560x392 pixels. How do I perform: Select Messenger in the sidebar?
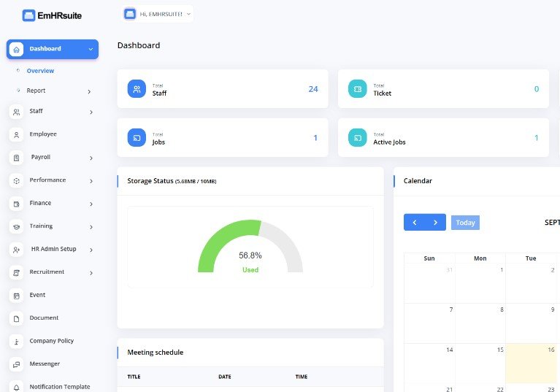(45, 364)
